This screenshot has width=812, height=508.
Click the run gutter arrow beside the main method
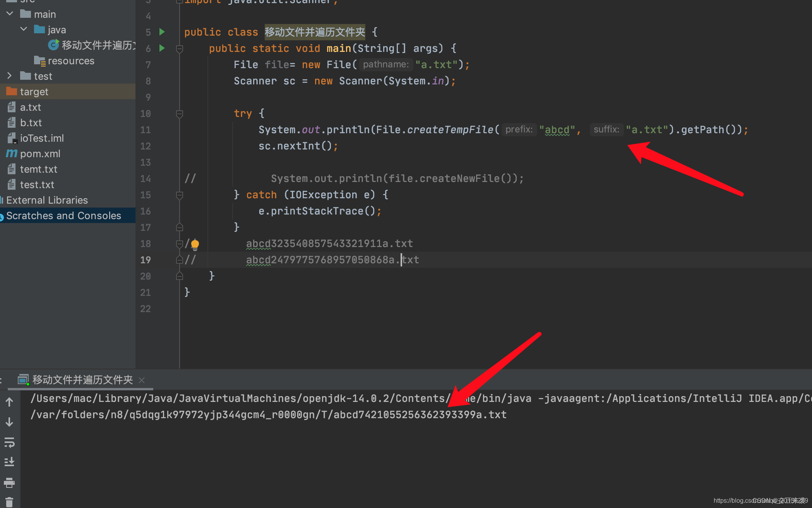point(162,48)
